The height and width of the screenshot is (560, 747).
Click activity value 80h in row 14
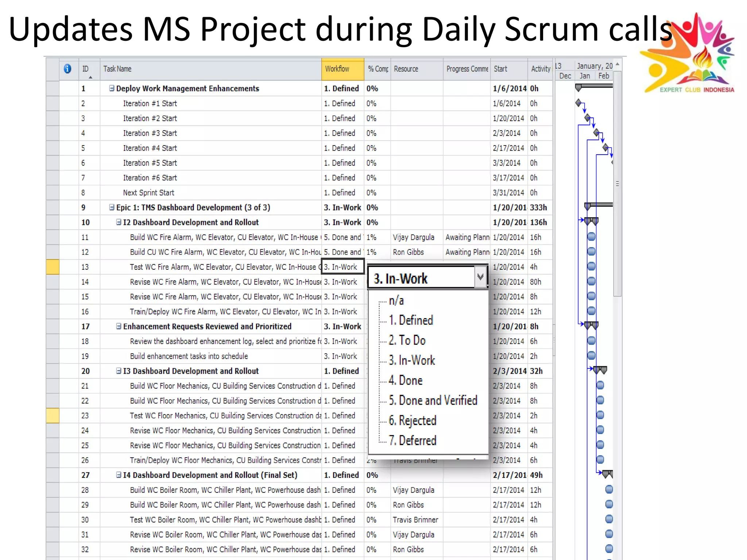tap(535, 281)
